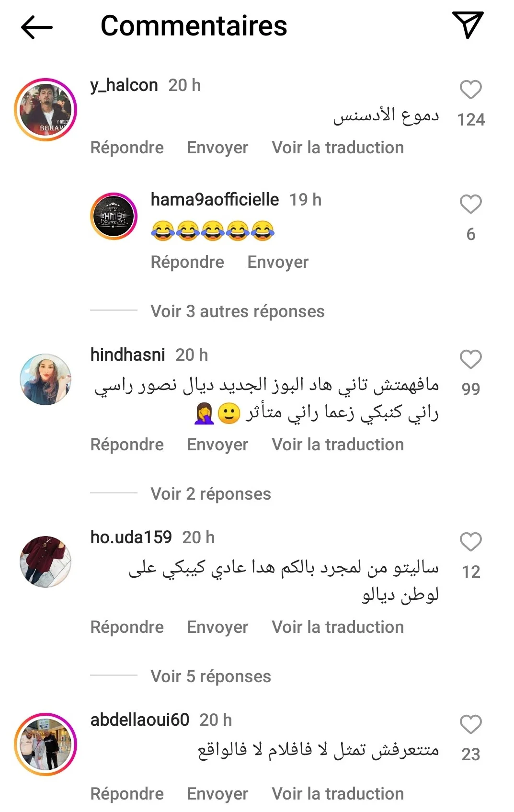Expand "Voir 3 autres réponses"

pyautogui.click(x=238, y=311)
